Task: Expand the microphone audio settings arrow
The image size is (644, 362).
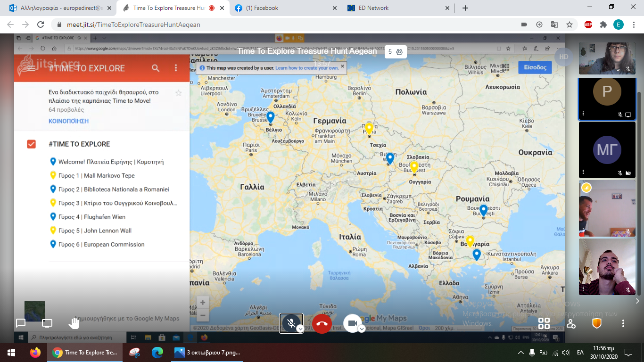Action: click(300, 329)
